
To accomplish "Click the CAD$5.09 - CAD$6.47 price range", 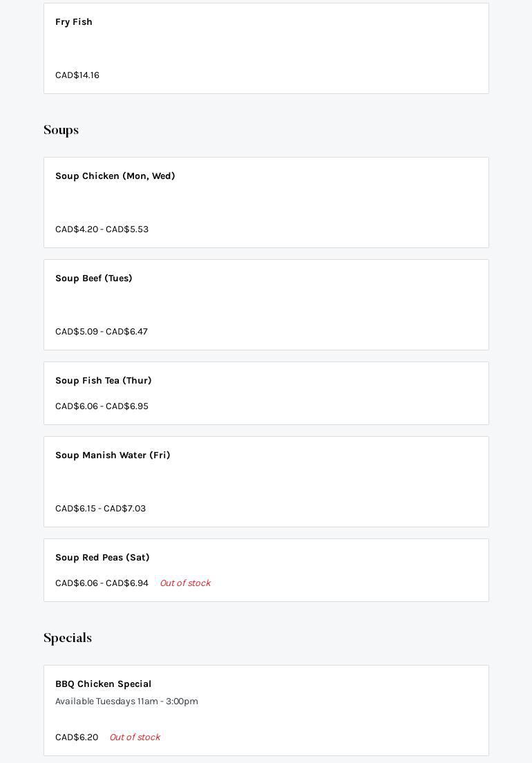I will 102,332.
